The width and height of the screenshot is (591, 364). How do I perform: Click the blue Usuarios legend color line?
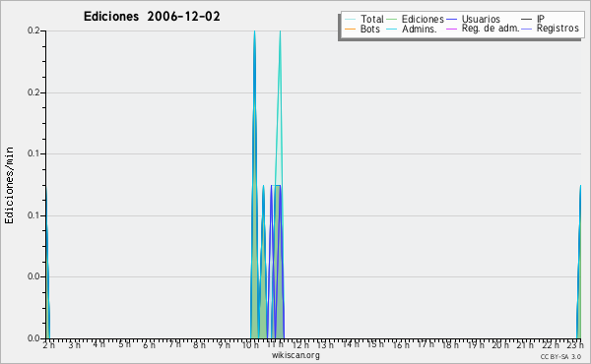pos(451,20)
